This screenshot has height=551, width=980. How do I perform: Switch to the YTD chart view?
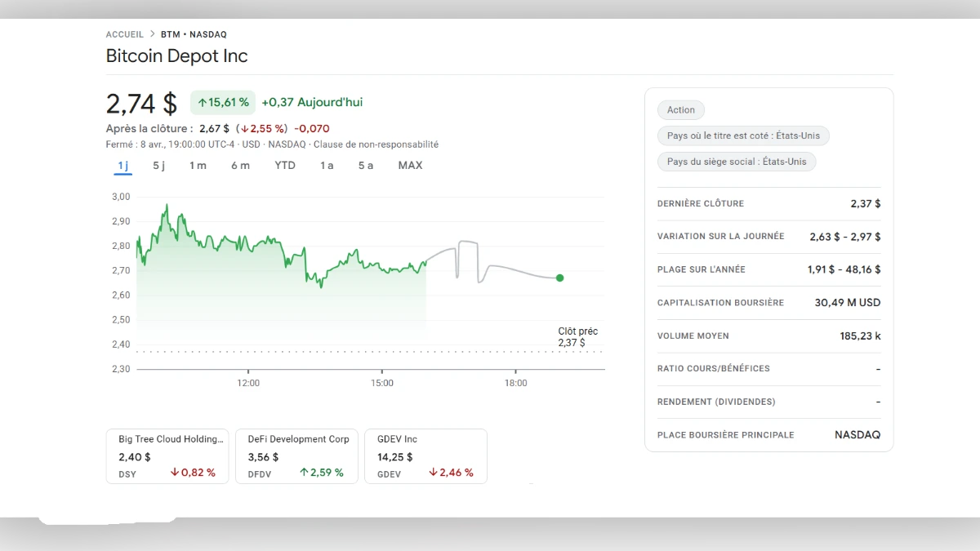click(x=284, y=165)
